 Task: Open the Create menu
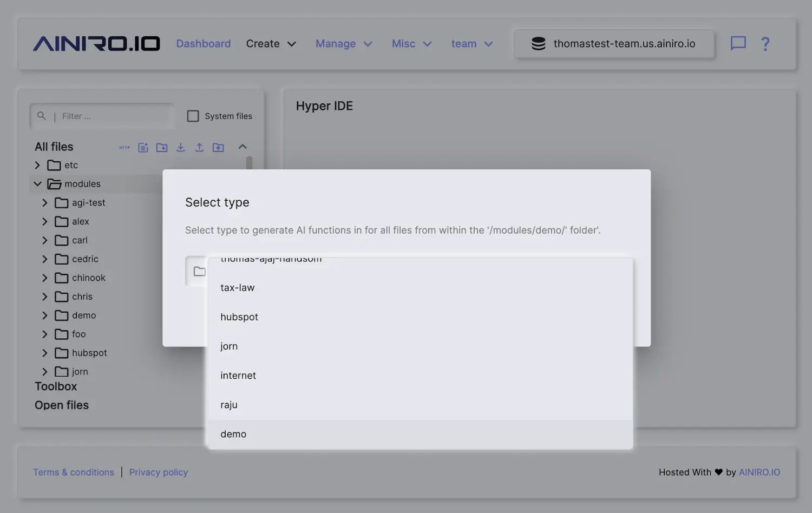[x=271, y=44]
